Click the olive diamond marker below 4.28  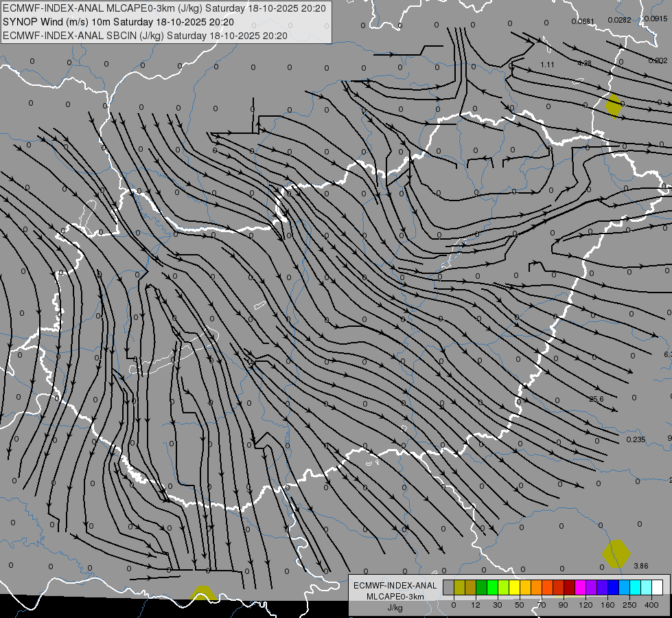pyautogui.click(x=613, y=106)
